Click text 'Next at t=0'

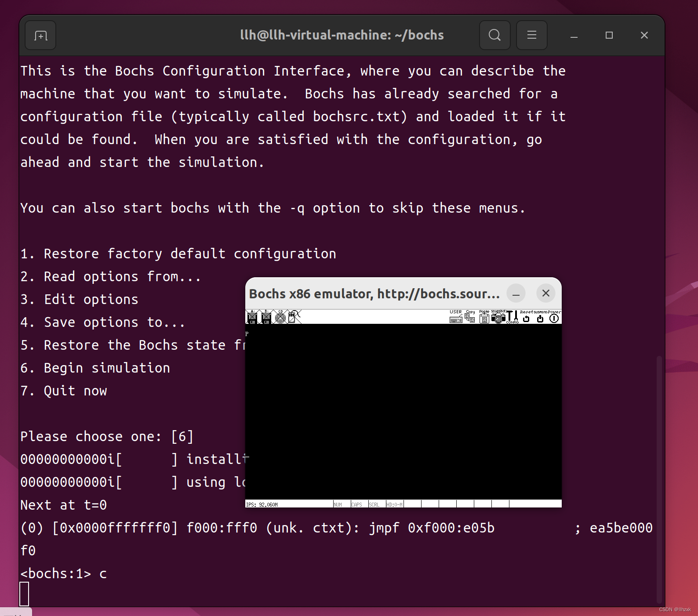click(x=64, y=505)
